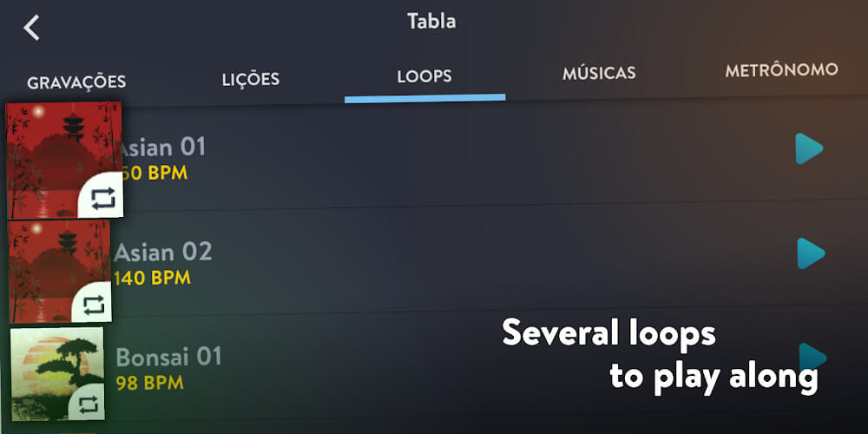
Task: Open the Gravações tab
Action: (x=76, y=82)
